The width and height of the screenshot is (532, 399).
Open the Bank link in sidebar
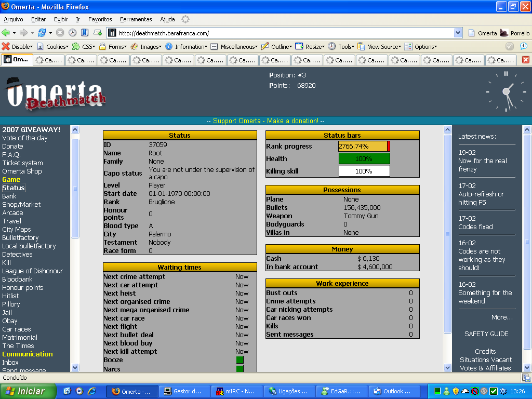coord(9,196)
